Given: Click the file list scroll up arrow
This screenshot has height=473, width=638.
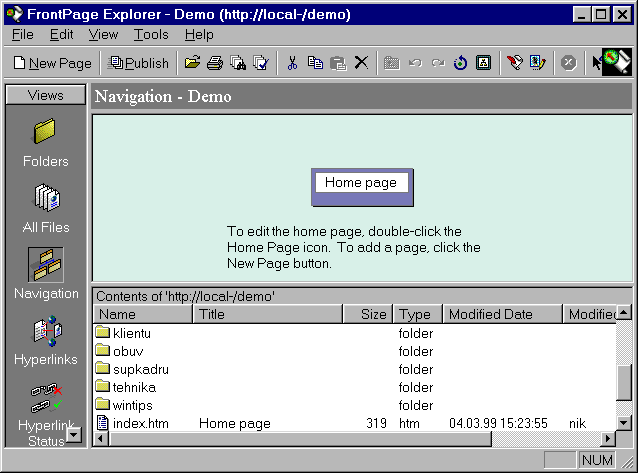Looking at the screenshot, I should coord(623,314).
